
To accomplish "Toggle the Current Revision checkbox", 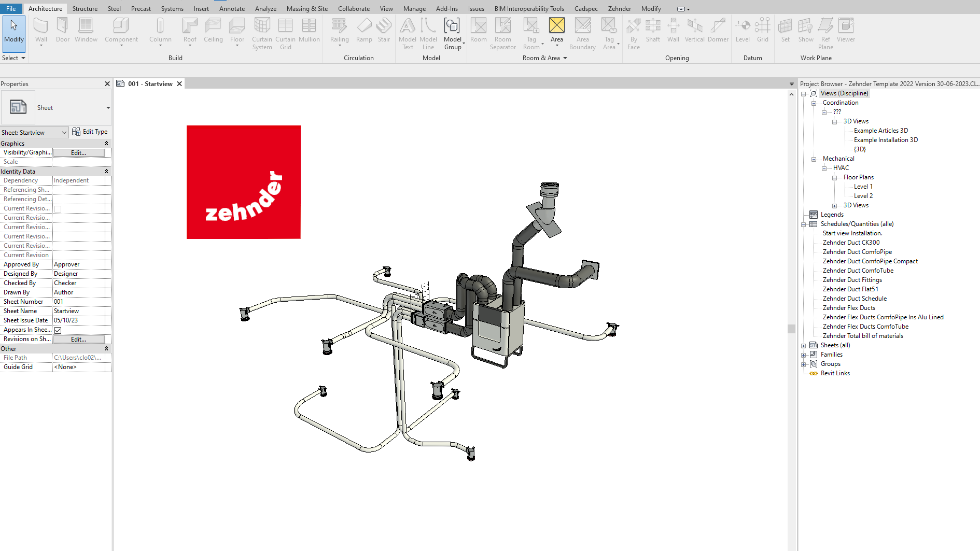I will tap(58, 209).
